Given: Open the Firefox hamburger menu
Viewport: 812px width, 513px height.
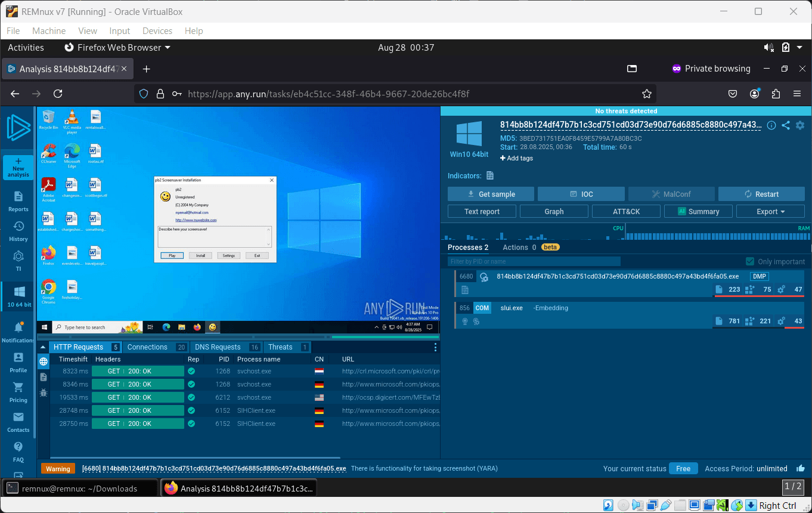Looking at the screenshot, I should [797, 94].
